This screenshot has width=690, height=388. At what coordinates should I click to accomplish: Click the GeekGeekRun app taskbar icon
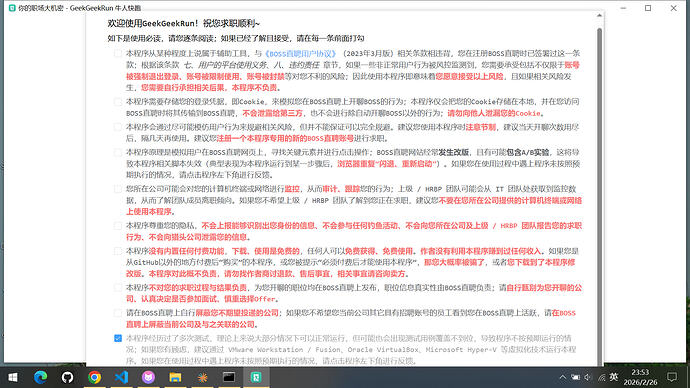pos(256,377)
